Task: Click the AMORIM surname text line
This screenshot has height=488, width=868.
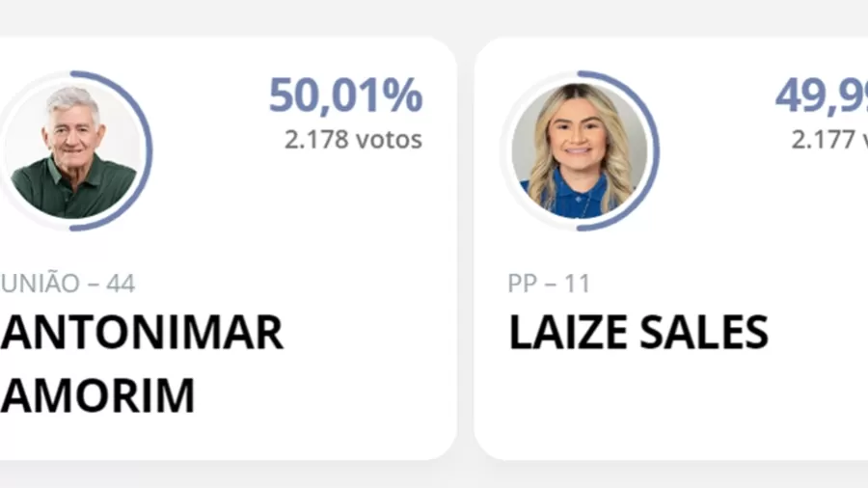Action: tap(97, 395)
